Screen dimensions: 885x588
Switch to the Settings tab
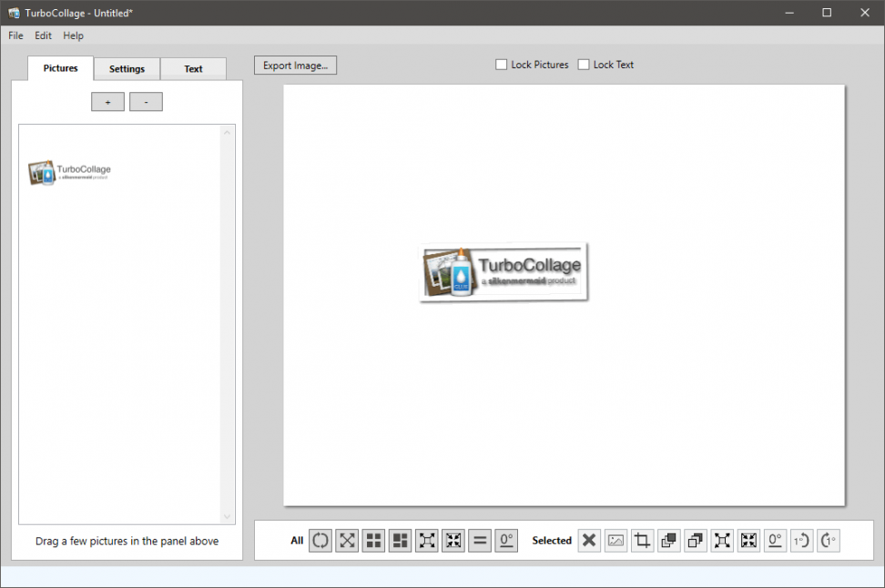click(x=127, y=68)
